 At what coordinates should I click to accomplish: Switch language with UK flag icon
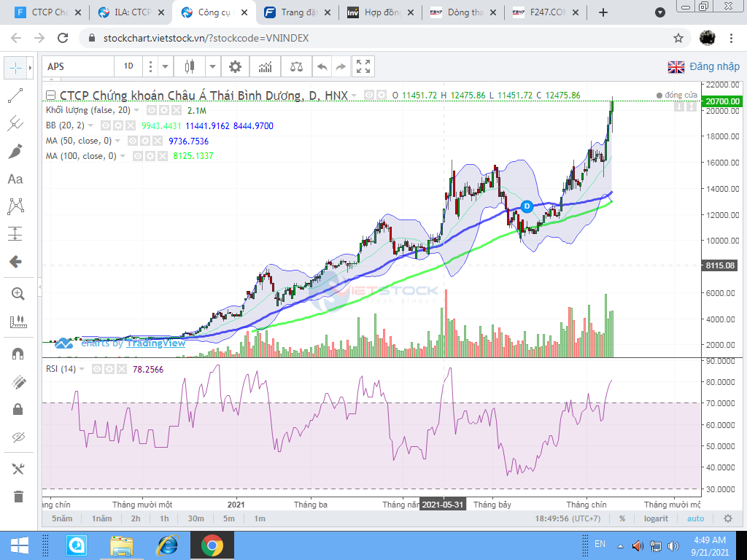pos(676,67)
